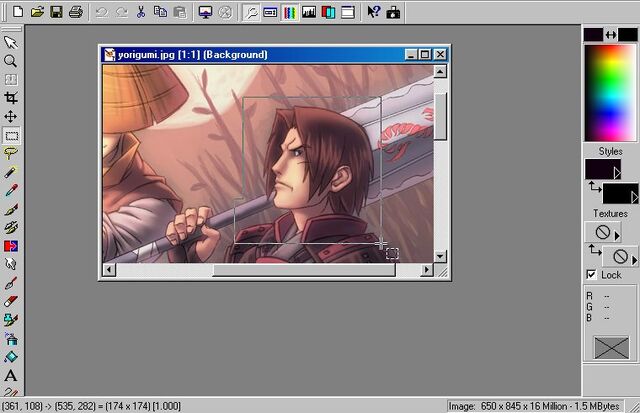Pick a color from rainbow color picker

coord(610,93)
